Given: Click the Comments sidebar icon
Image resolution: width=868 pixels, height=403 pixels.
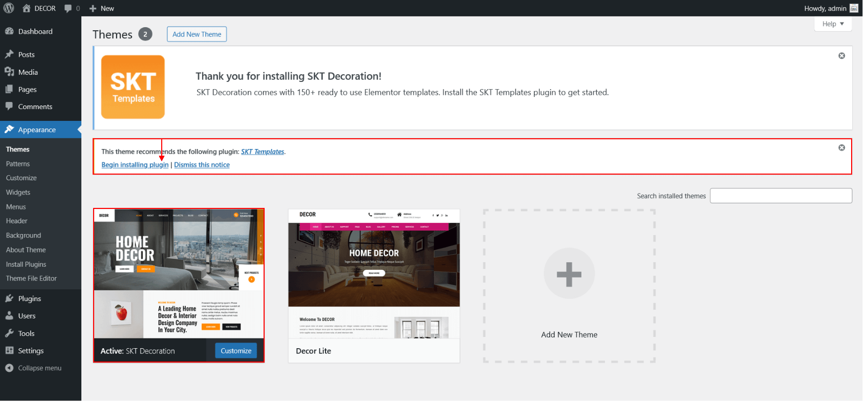Looking at the screenshot, I should [9, 106].
